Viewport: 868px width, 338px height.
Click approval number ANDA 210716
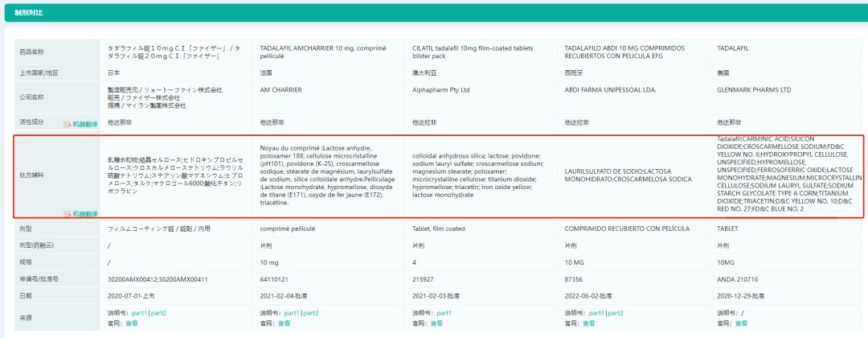tap(737, 280)
